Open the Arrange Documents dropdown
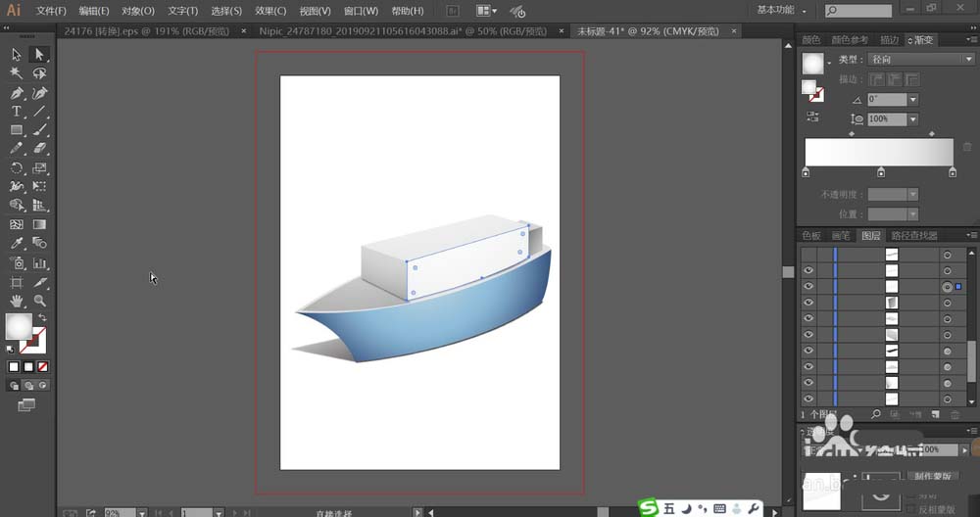Screen dimensions: 980x517 coord(486,11)
